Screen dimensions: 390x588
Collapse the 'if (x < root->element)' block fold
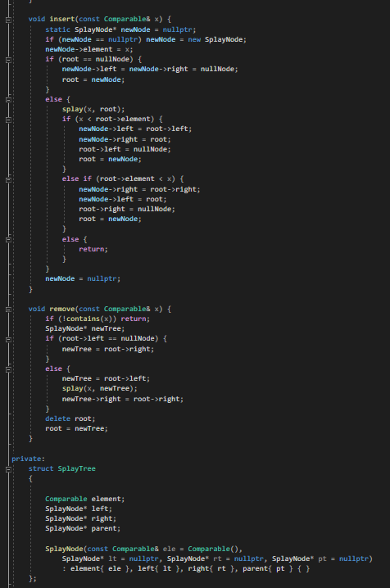[x=8, y=120]
